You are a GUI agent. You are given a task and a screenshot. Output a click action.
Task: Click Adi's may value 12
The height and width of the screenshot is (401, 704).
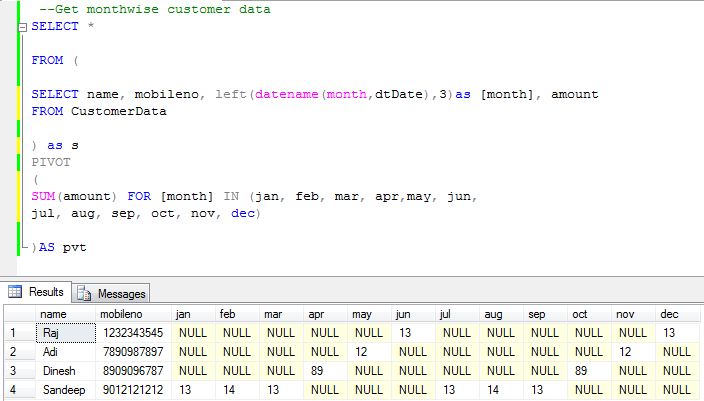[x=369, y=352]
